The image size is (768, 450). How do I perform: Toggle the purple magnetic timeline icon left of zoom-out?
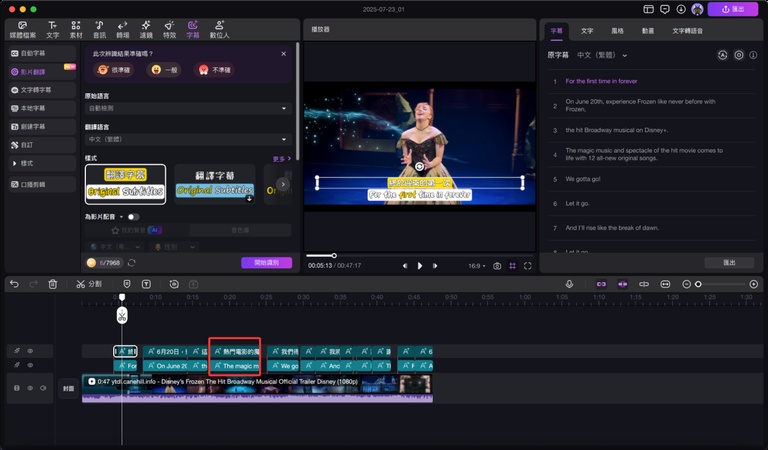(623, 284)
